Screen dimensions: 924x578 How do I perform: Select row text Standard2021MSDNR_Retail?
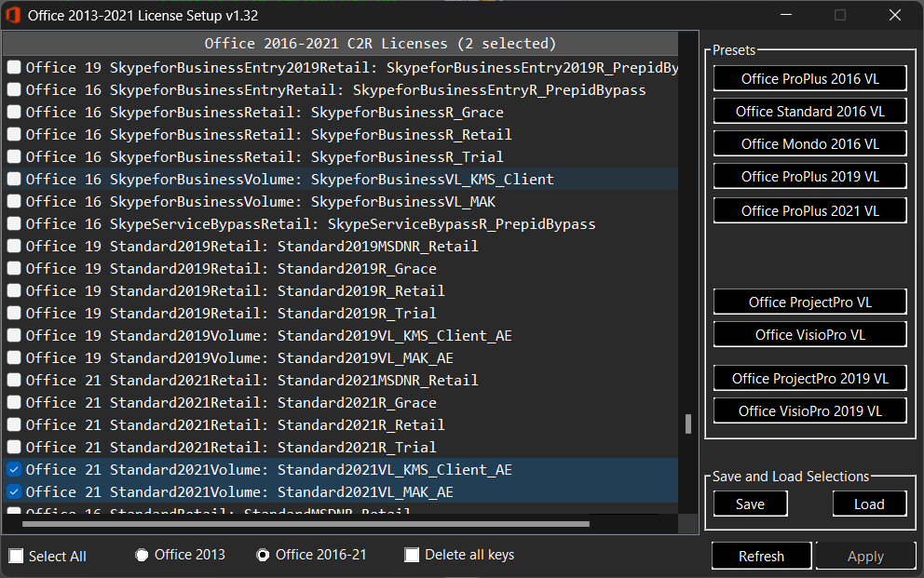click(378, 381)
